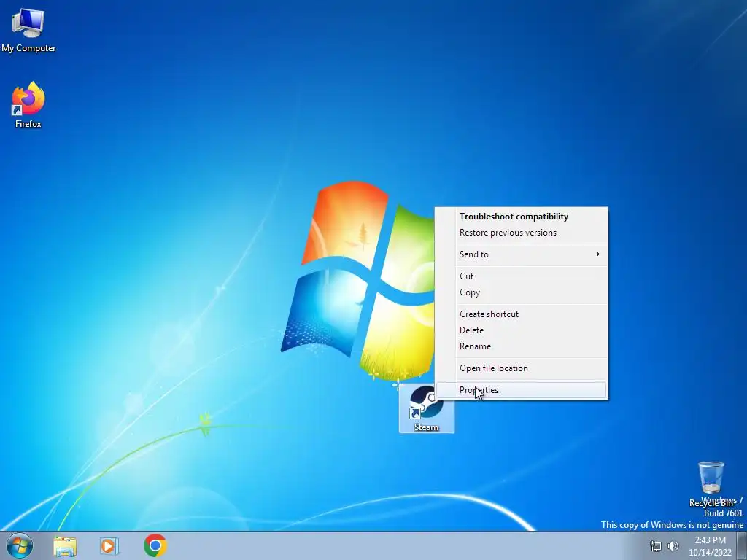
Task: Choose Rename in the context menu
Action: (x=522, y=346)
